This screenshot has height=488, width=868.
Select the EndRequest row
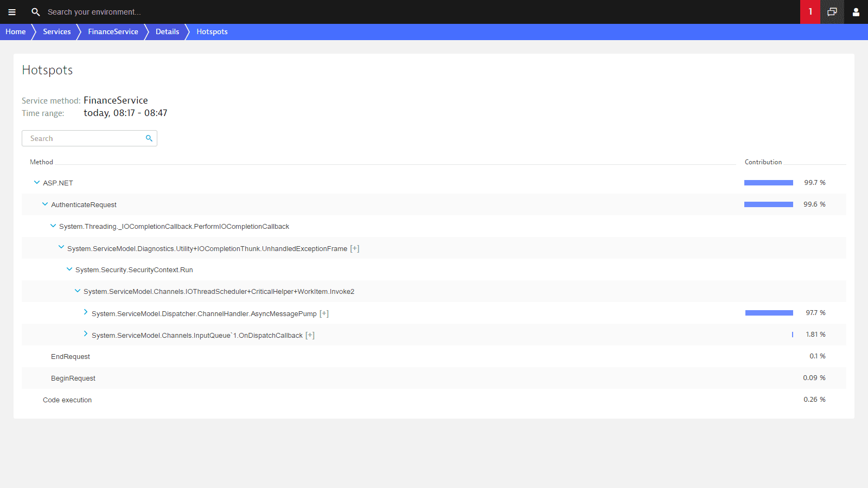click(x=434, y=356)
